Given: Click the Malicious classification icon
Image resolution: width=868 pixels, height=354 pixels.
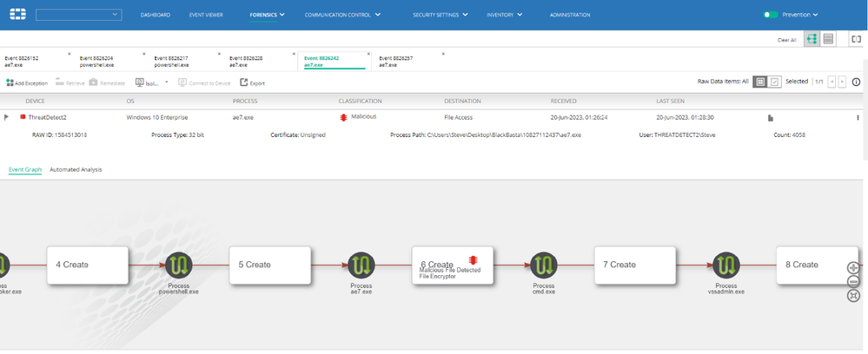Looking at the screenshot, I should [343, 117].
